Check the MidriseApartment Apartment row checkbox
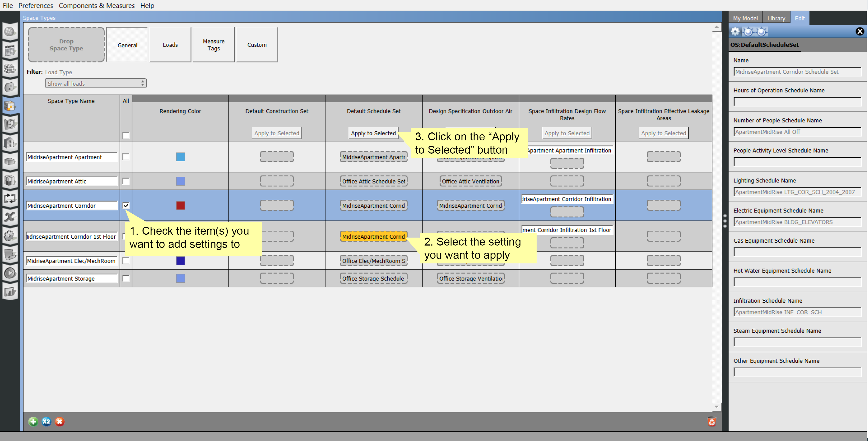 [x=126, y=157]
